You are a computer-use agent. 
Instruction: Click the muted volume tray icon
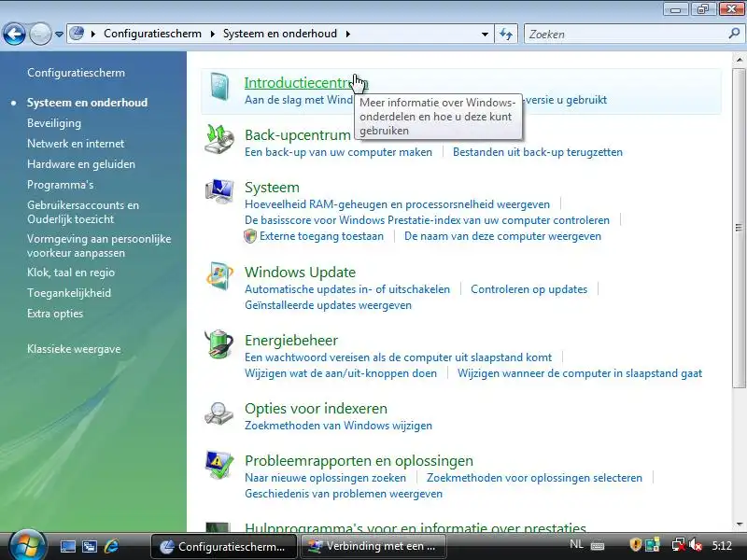point(696,545)
